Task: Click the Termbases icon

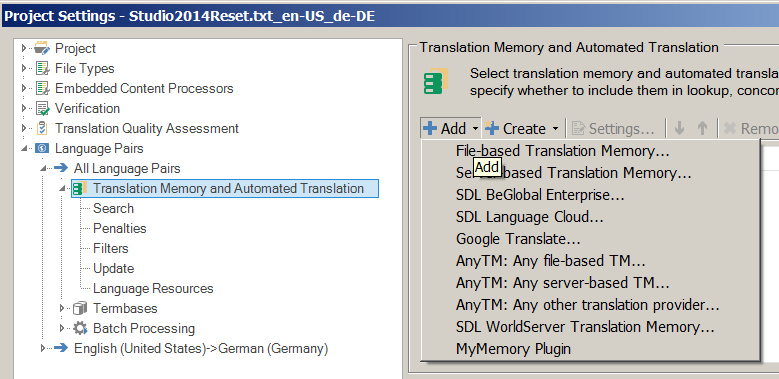Action: 80,308
